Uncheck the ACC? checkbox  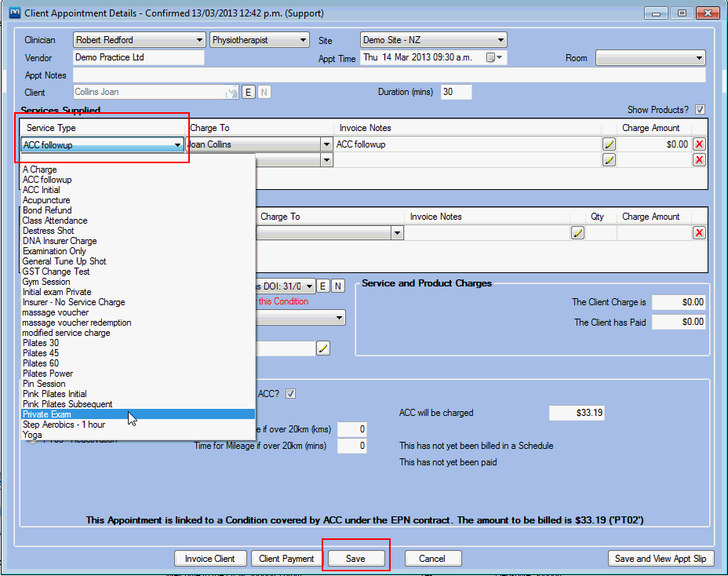pyautogui.click(x=290, y=394)
